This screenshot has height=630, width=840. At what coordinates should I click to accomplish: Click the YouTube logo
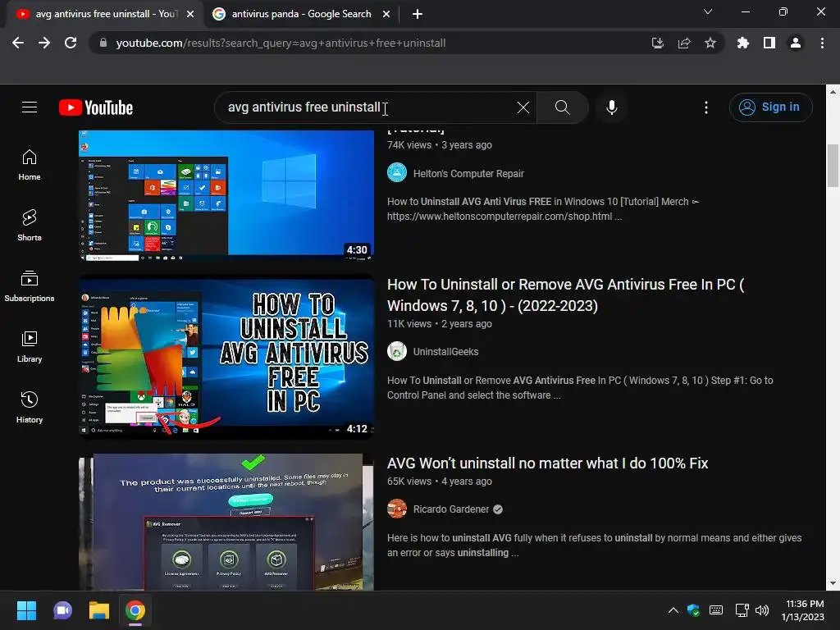coord(96,107)
